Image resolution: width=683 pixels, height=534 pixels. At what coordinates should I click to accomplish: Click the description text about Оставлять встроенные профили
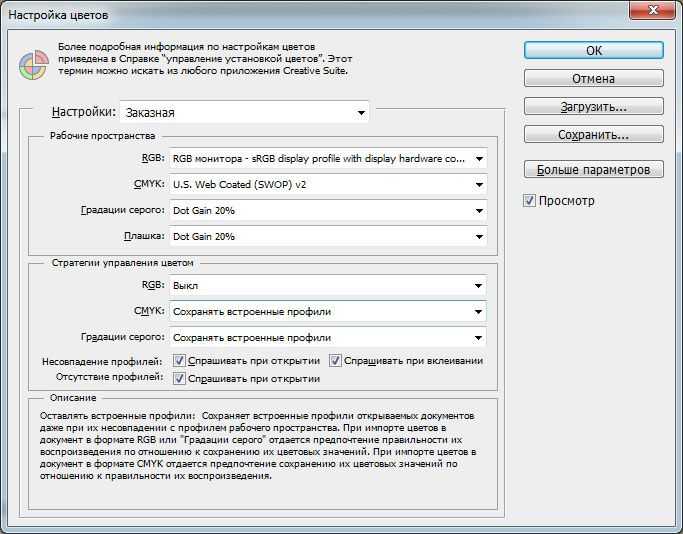258,446
